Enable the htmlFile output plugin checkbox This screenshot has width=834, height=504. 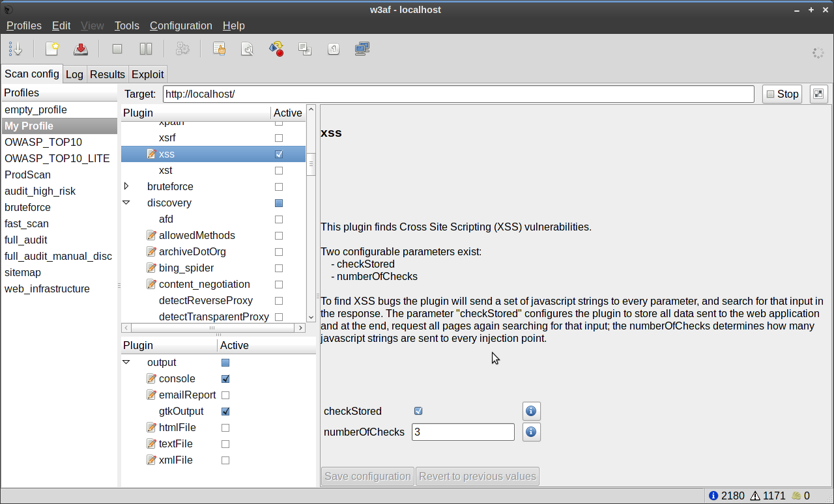225,428
